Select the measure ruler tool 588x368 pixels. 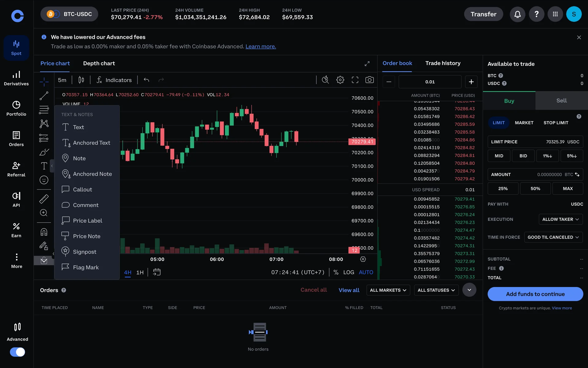click(44, 199)
